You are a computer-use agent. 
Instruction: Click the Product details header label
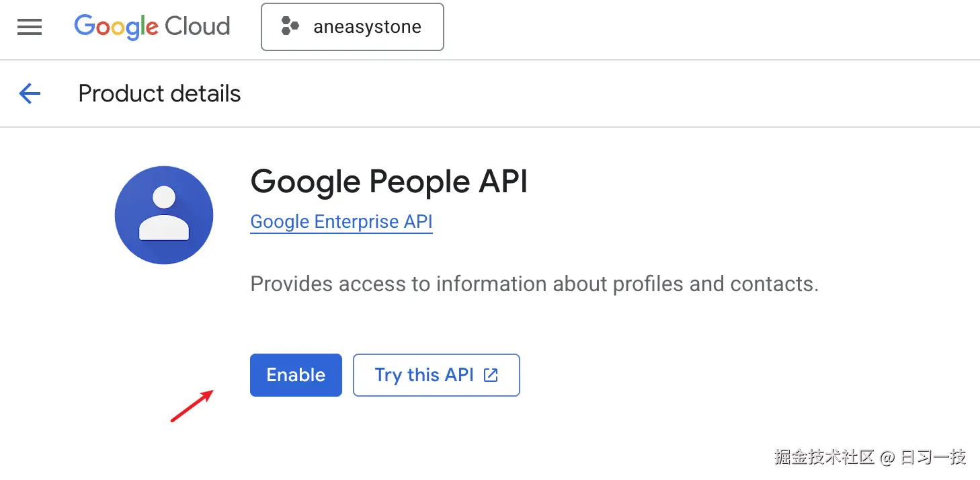tap(159, 93)
